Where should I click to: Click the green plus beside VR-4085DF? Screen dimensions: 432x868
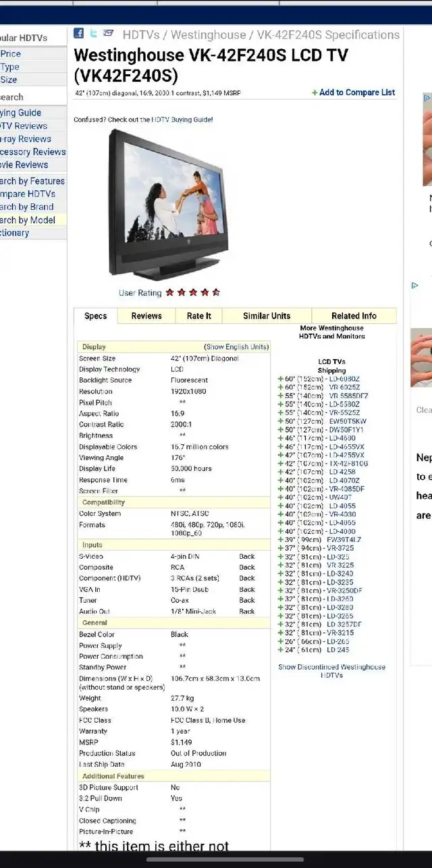pos(281,489)
